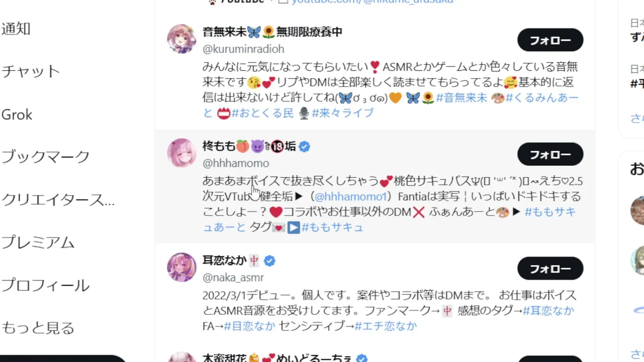Expand もっと見る menu
Image resolution: width=644 pixels, height=362 pixels.
tap(38, 328)
